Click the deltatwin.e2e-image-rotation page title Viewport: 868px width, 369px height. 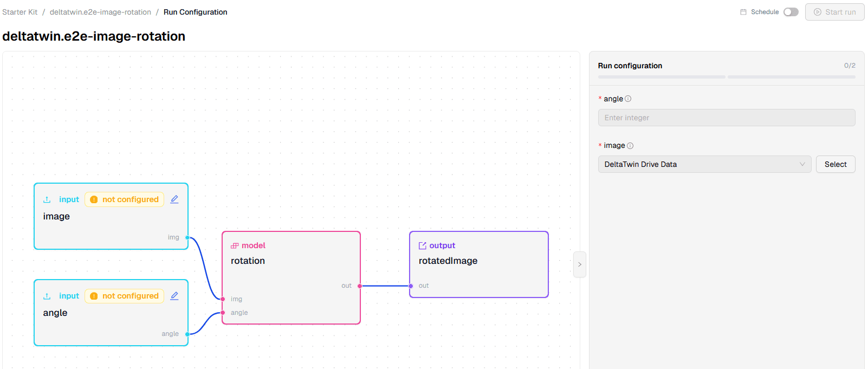tap(94, 36)
